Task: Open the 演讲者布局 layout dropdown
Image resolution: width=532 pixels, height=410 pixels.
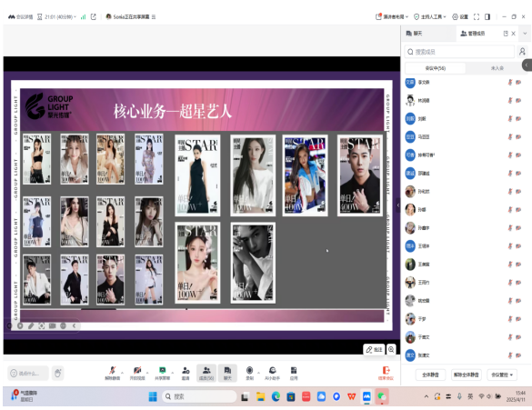Action: (392, 16)
